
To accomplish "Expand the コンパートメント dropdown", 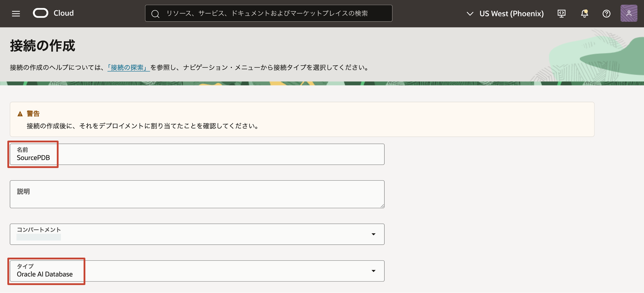I will [x=373, y=234].
